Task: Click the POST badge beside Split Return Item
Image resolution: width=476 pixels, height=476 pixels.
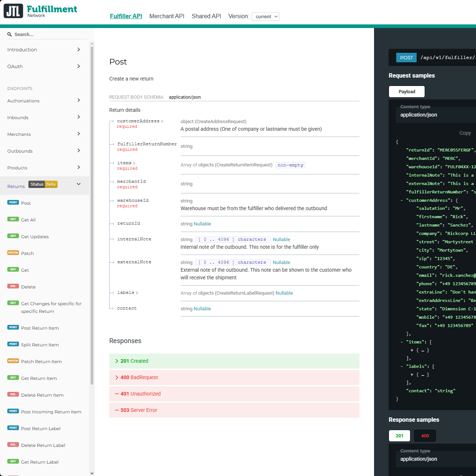Action: pyautogui.click(x=13, y=344)
